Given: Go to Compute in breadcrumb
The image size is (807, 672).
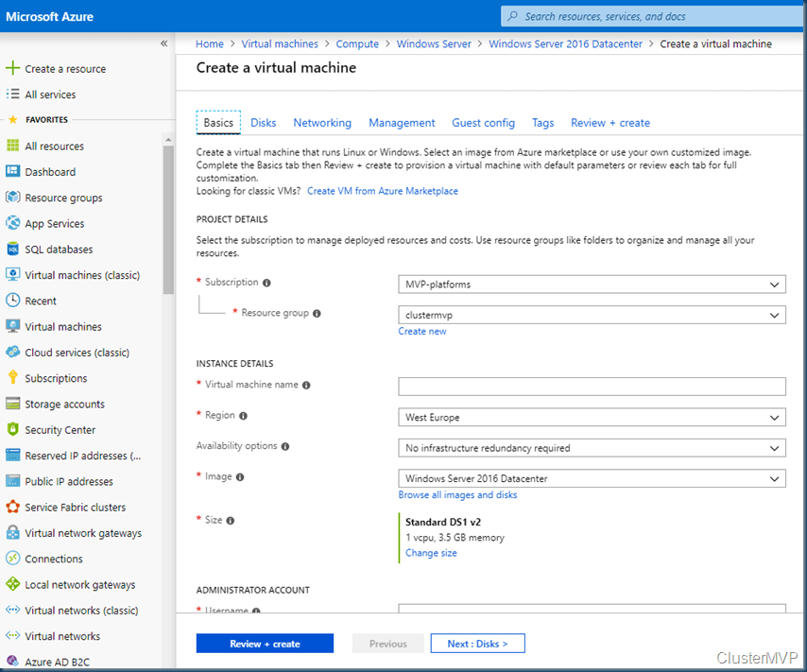Looking at the screenshot, I should (357, 43).
